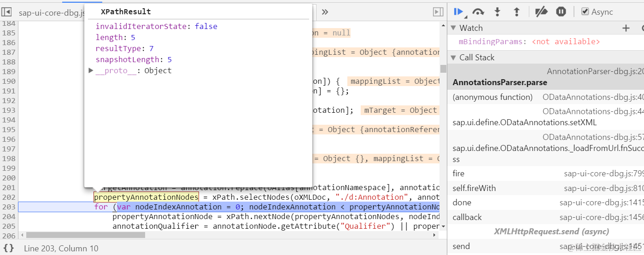Set breakpoint on line number 204

8,216
